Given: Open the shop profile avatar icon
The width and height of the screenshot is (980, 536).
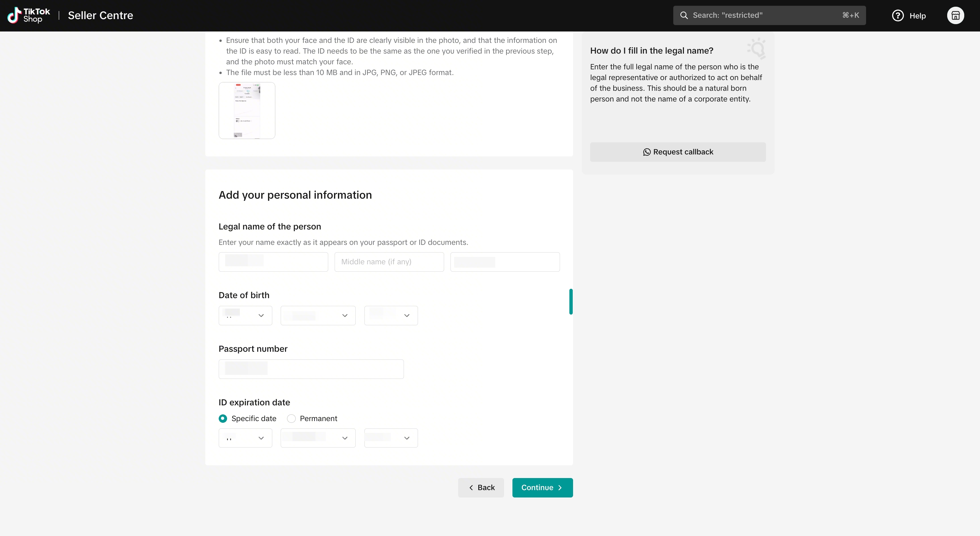Looking at the screenshot, I should coord(955,16).
